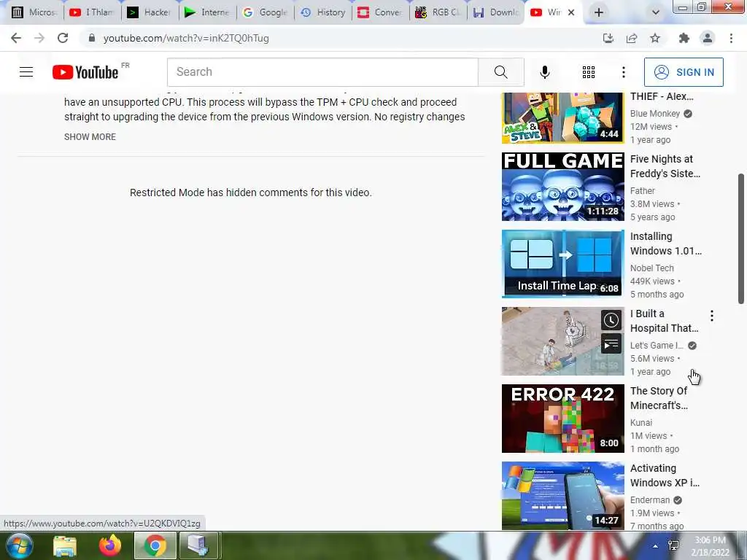Close the current Win… YouTube tab
Screen dimensions: 747x560
[x=571, y=12]
